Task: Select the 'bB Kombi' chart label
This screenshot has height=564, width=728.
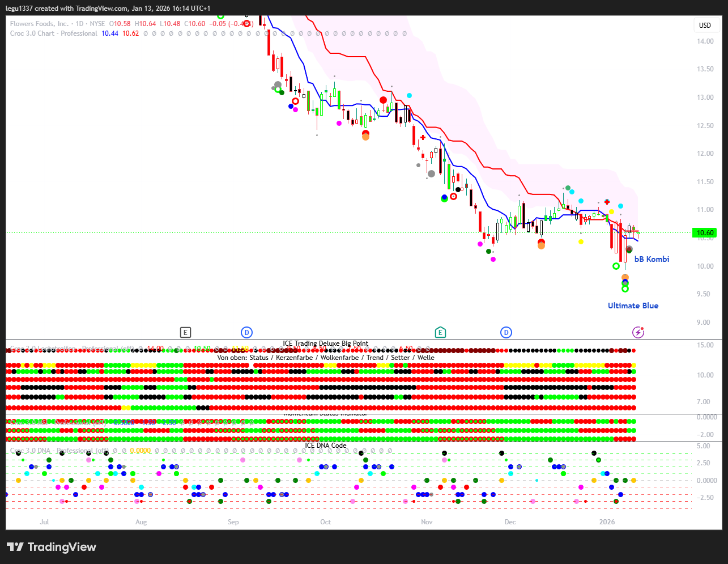Action: (652, 259)
